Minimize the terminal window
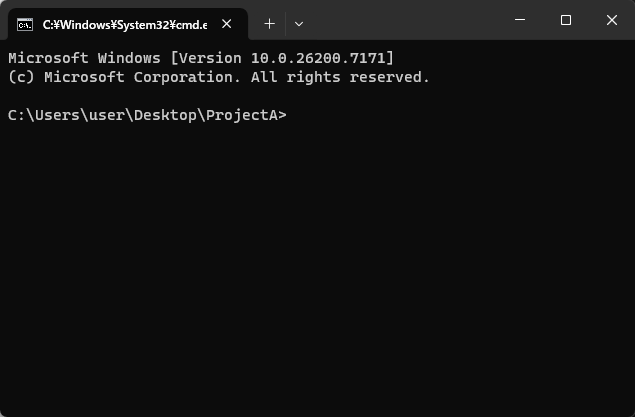635x417 pixels. 519,20
